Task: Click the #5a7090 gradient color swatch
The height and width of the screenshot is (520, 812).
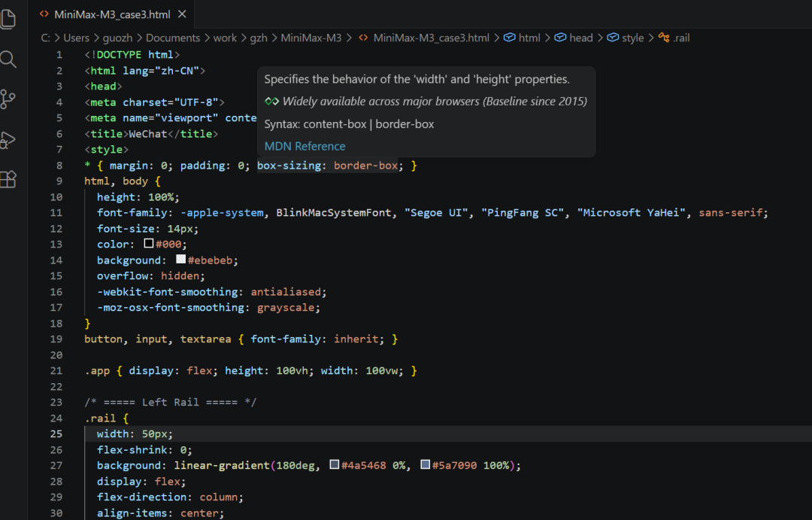Action: (425, 464)
